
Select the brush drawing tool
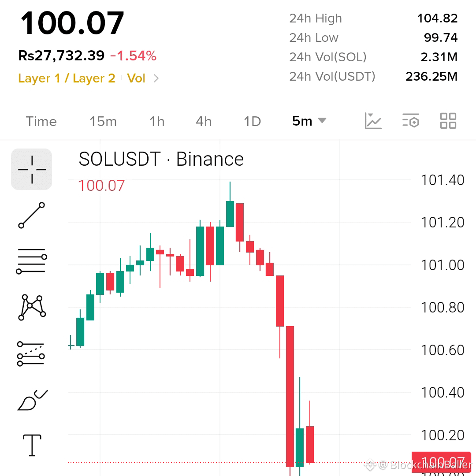click(32, 400)
